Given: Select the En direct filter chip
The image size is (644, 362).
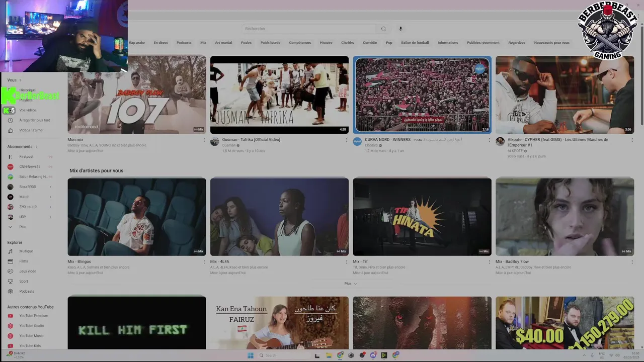Looking at the screenshot, I should click(x=160, y=43).
